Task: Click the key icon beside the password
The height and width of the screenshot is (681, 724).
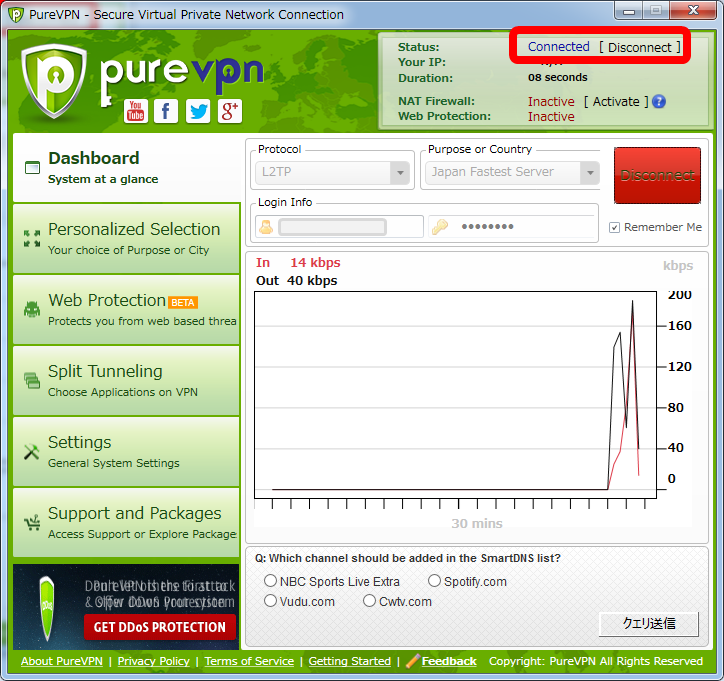Action: click(x=440, y=227)
